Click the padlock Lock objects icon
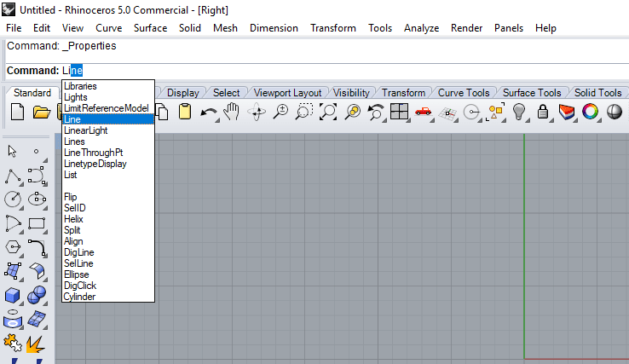 543,112
